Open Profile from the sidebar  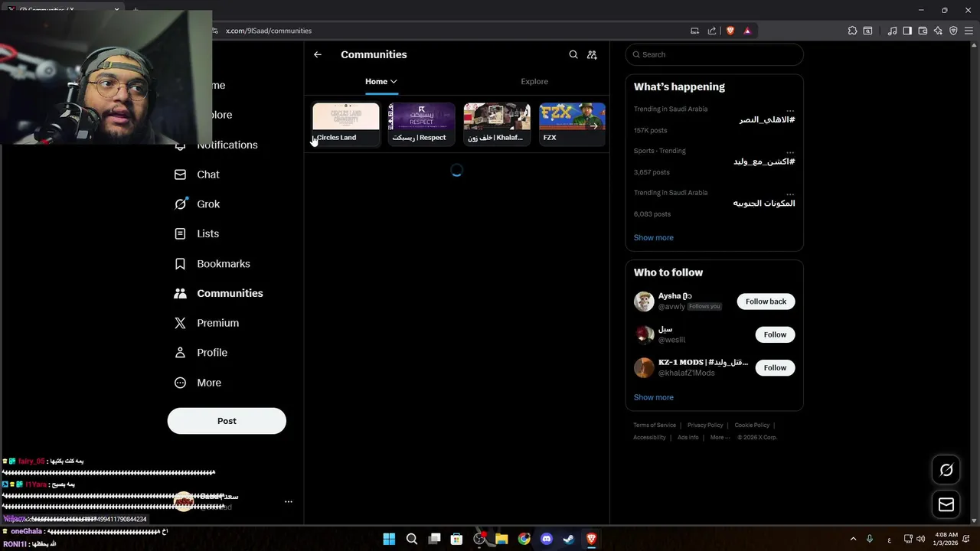[201, 353]
